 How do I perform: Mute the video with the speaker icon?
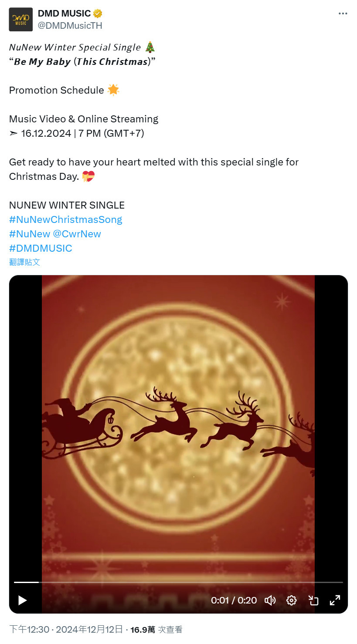(270, 600)
